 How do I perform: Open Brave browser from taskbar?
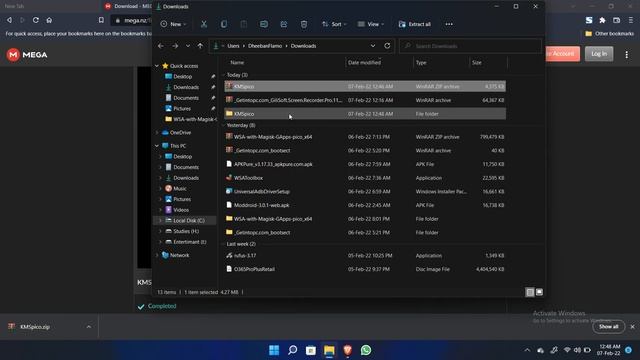click(x=347, y=350)
